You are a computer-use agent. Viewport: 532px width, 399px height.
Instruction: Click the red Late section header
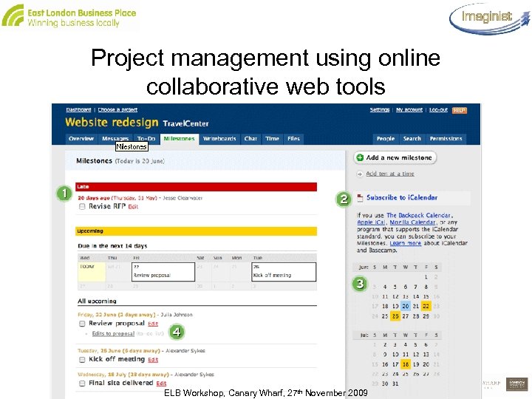coord(196,187)
